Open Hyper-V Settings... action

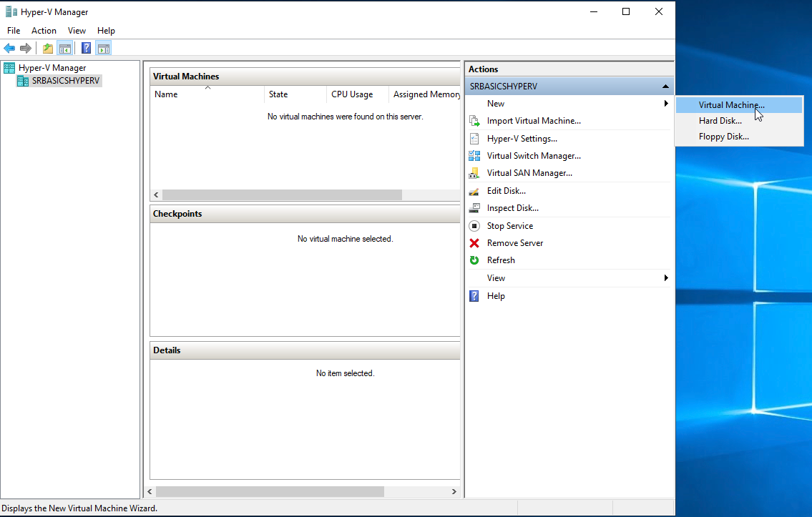522,139
